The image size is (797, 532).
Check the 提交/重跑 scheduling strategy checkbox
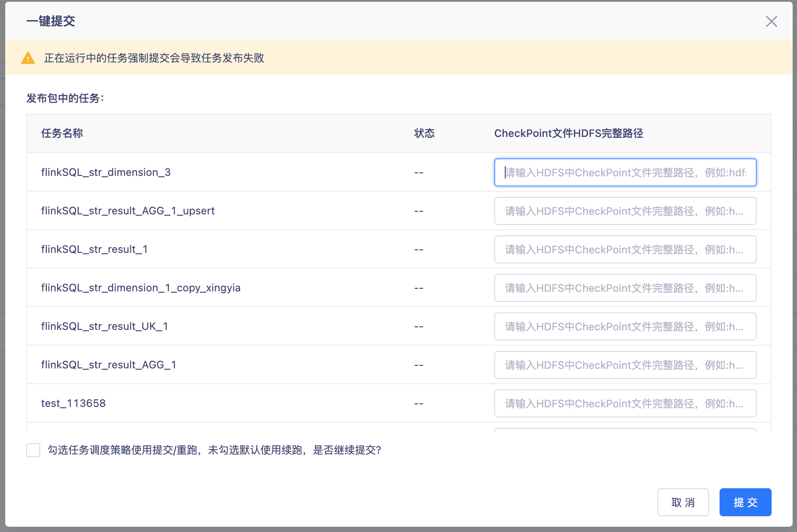pyautogui.click(x=33, y=450)
